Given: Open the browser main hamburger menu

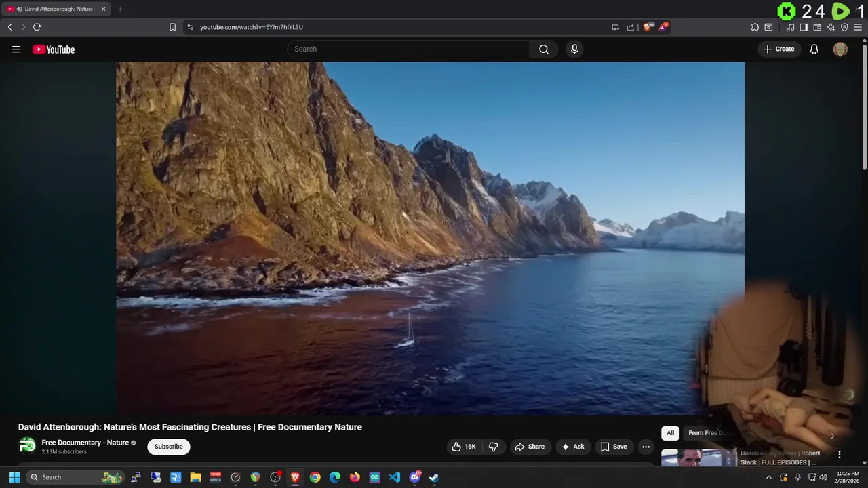Looking at the screenshot, I should (x=858, y=27).
